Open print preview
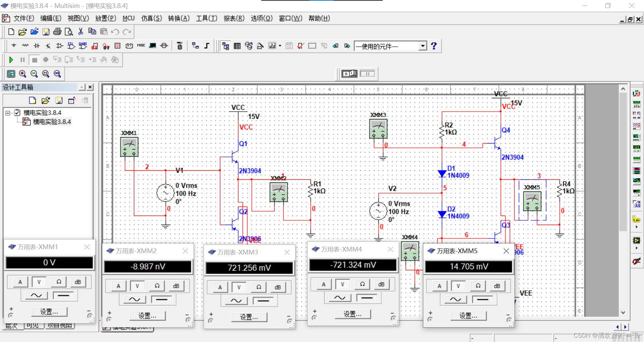Viewport: 644px width, 342px height. [69, 32]
